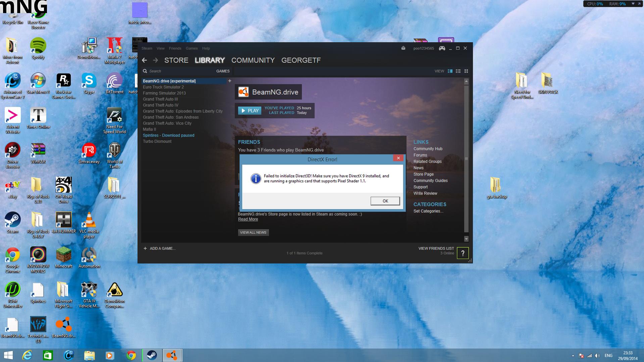The image size is (644, 362).
Task: Open the STORE tab in Steam
Action: click(176, 60)
